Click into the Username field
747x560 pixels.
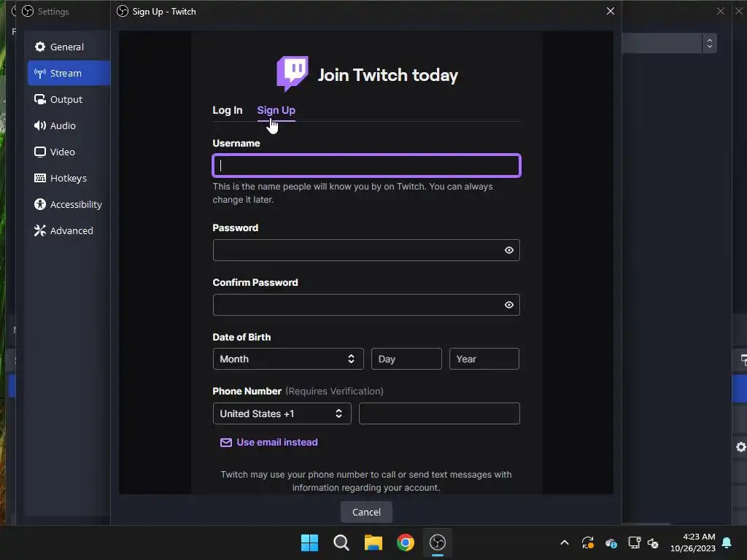pos(366,166)
